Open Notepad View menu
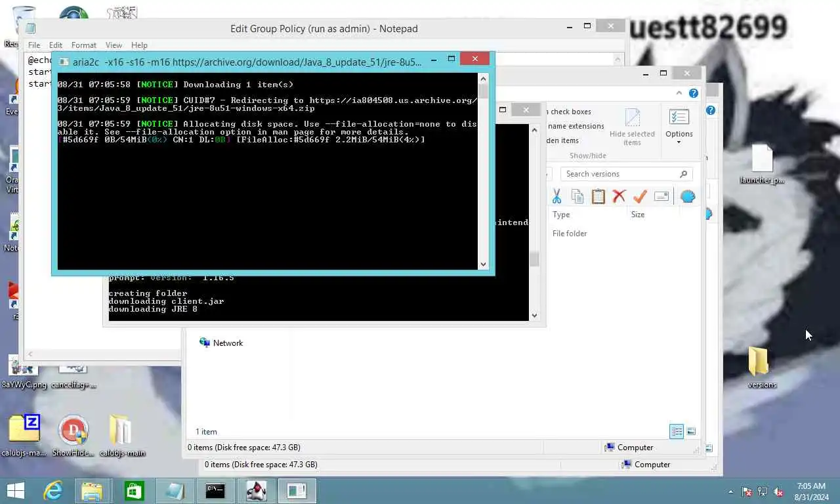Viewport: 840px width, 504px height. click(x=114, y=45)
